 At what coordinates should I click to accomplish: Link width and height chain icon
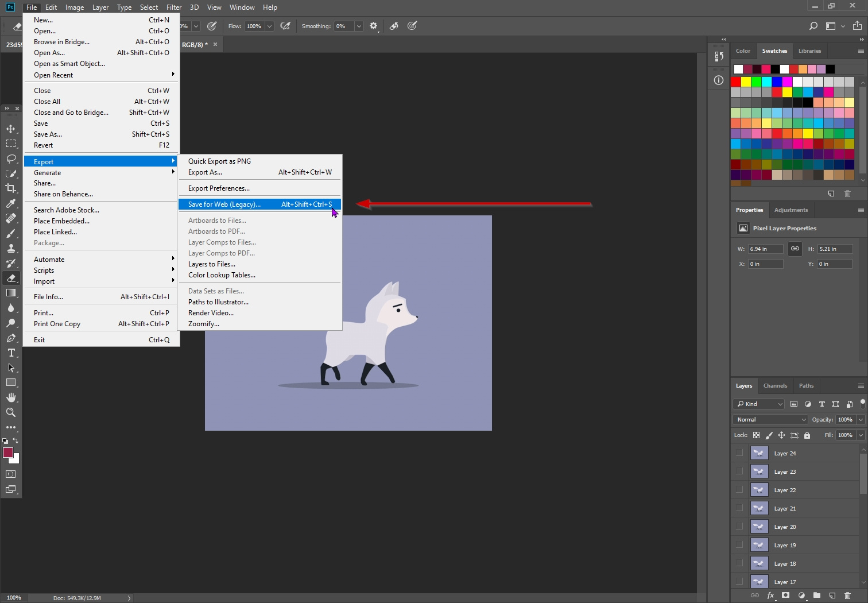pos(795,249)
